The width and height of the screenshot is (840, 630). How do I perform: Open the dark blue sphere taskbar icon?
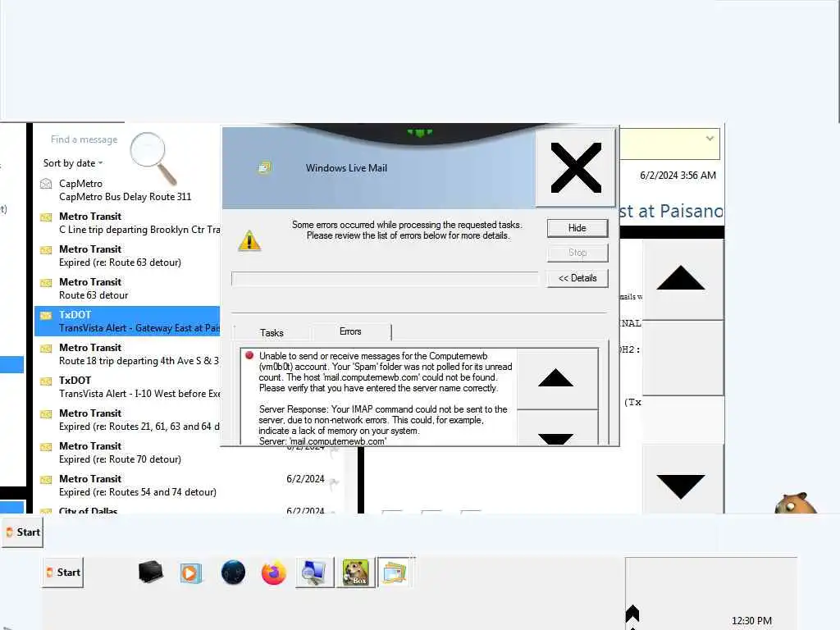point(233,572)
